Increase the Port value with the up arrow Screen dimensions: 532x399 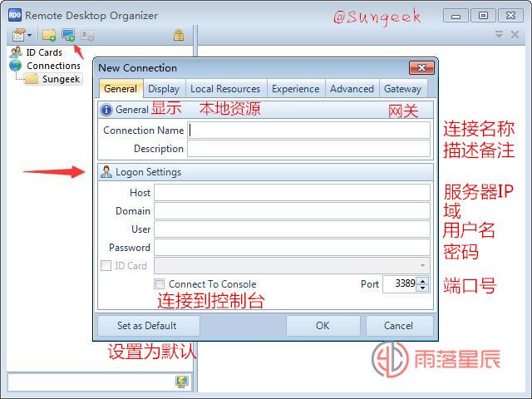423,280
